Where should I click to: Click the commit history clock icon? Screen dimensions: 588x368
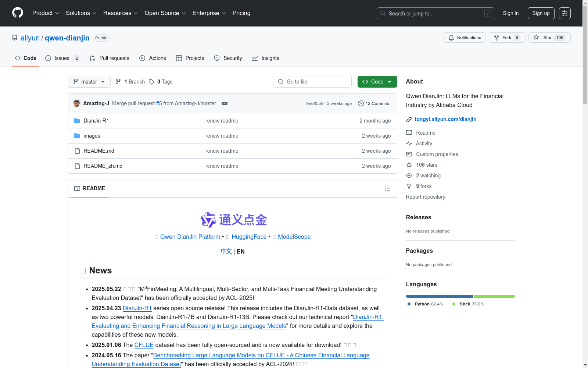click(361, 103)
